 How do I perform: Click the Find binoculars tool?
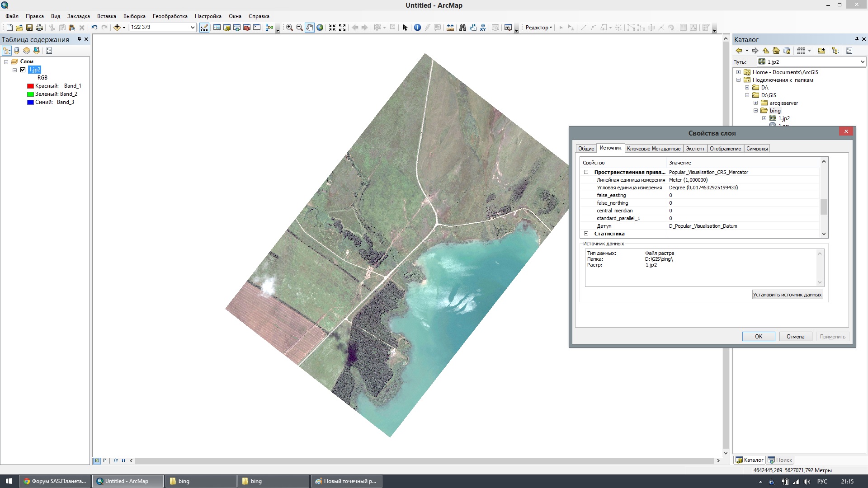[462, 28]
